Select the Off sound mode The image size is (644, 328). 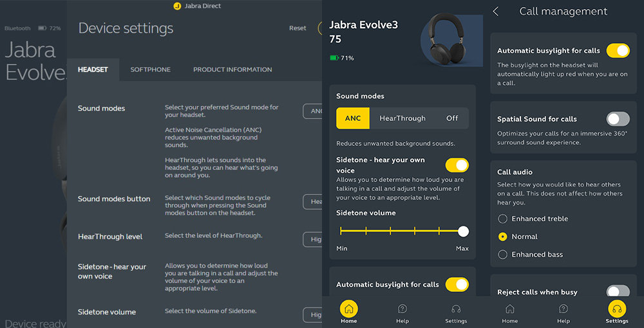pyautogui.click(x=452, y=118)
